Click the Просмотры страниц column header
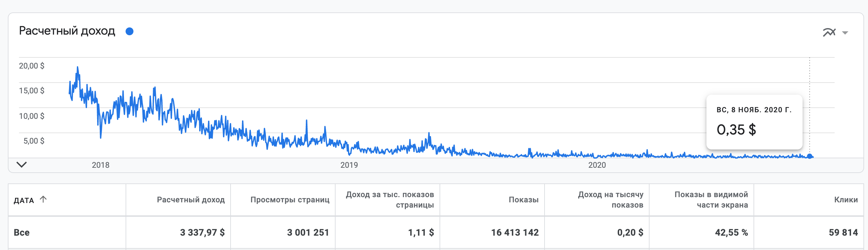 (289, 199)
